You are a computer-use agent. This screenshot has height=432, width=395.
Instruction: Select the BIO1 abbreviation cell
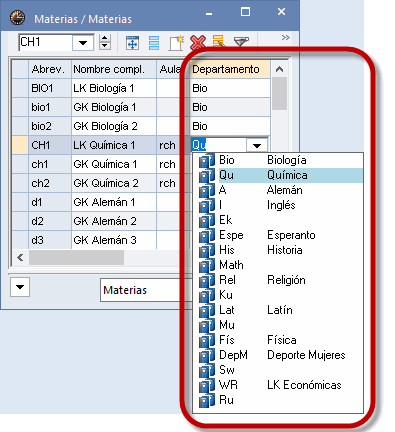[50, 88]
